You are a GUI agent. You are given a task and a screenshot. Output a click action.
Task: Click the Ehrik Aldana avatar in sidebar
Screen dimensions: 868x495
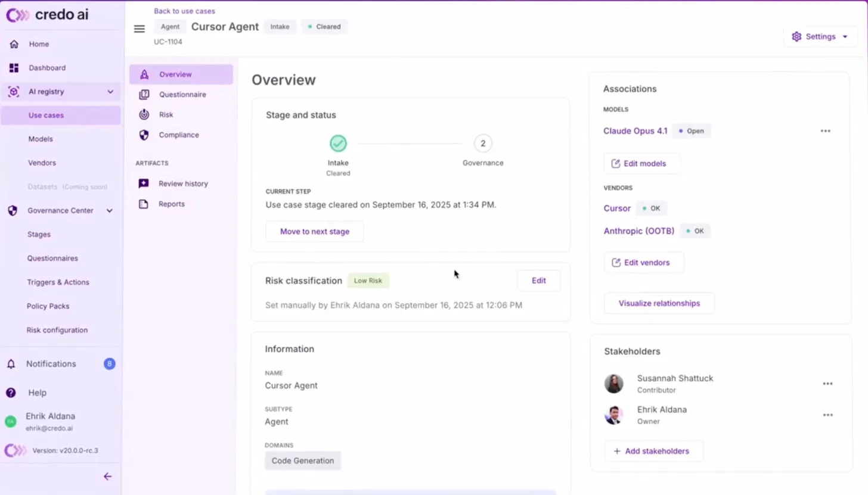click(x=11, y=421)
